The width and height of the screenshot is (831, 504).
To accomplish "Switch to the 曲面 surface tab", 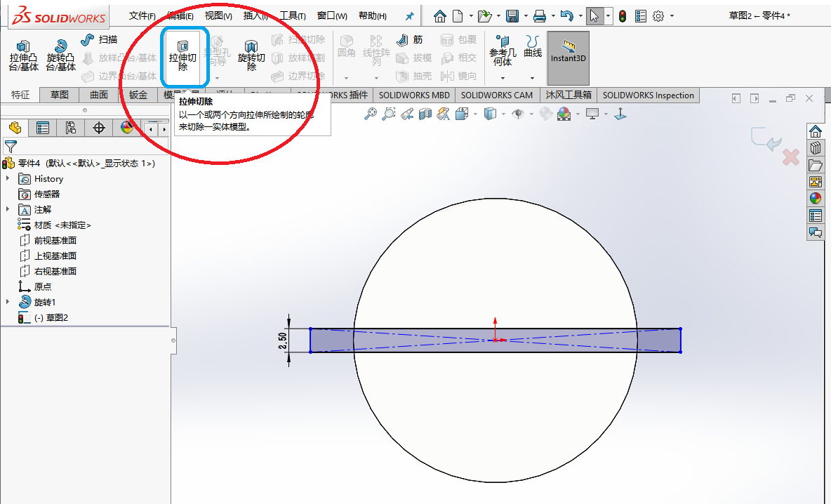I will pyautogui.click(x=98, y=95).
